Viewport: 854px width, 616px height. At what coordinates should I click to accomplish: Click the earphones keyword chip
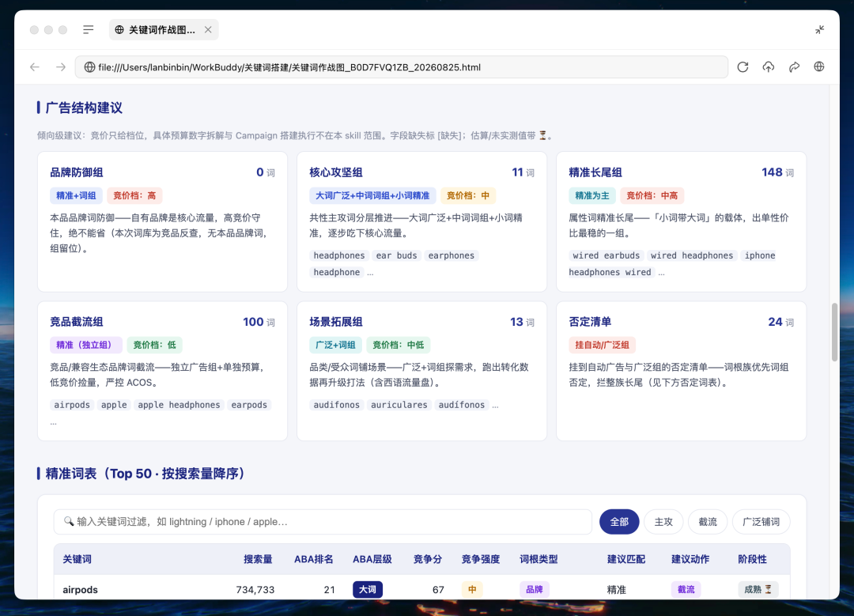tap(451, 255)
